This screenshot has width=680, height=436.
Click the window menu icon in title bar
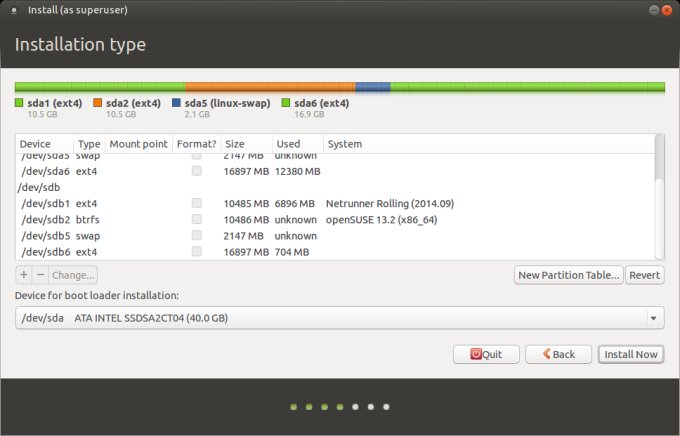(13, 10)
